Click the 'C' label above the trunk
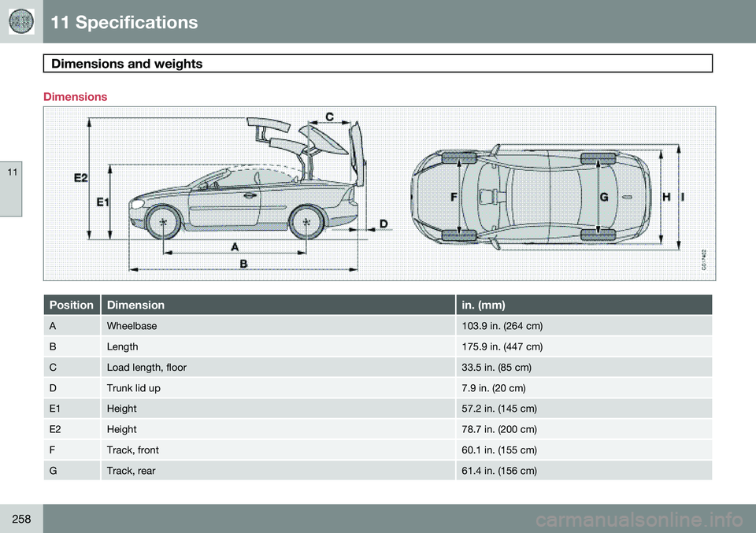Screen dimensions: 756x533 click(x=330, y=117)
